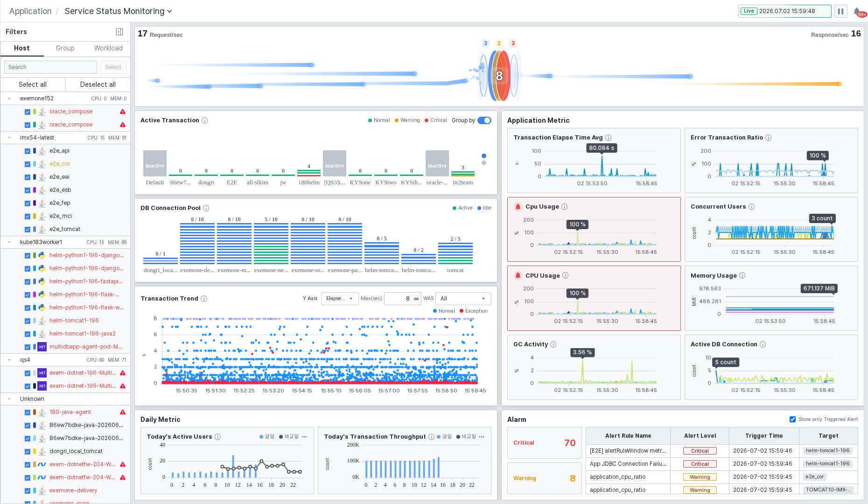Click the Transaction Trend info icon
The image size is (868, 504).
pyautogui.click(x=203, y=299)
